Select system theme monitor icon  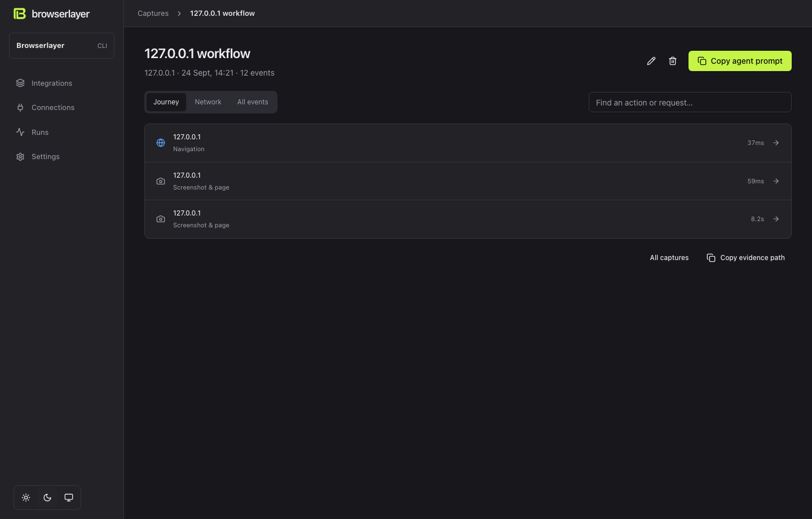(x=69, y=498)
